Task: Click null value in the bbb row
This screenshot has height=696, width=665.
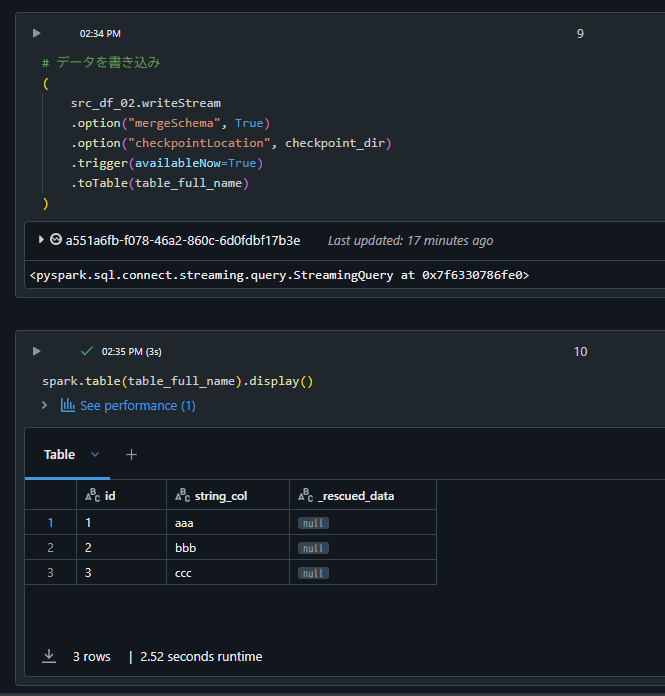Action: point(313,548)
